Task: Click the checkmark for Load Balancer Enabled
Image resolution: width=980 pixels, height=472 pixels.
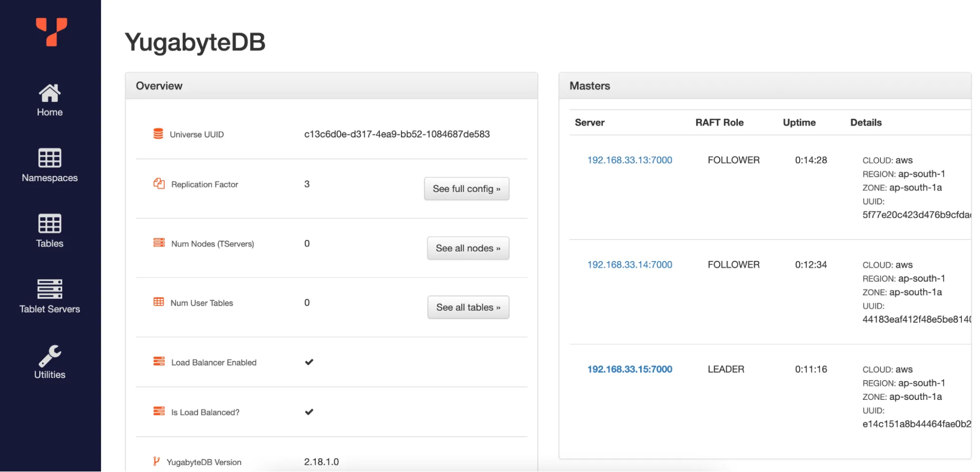Action: tap(308, 362)
